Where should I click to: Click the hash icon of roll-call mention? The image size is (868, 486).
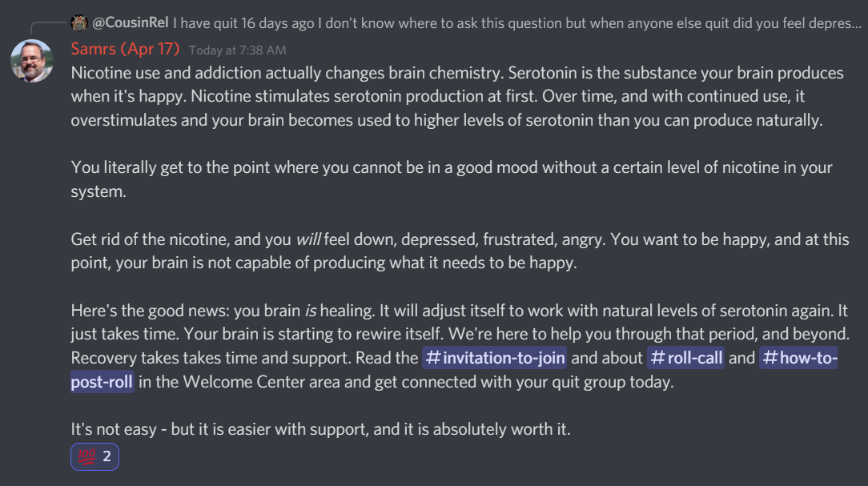coord(657,358)
